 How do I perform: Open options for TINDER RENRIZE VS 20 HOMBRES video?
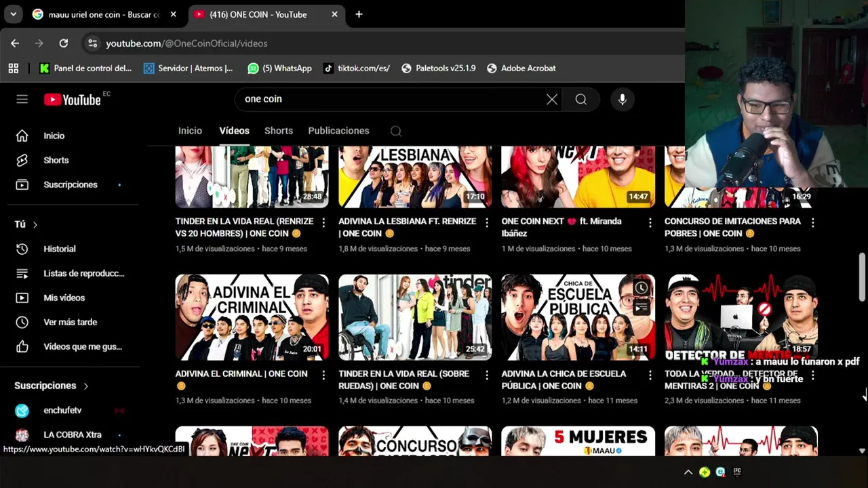[x=323, y=222]
